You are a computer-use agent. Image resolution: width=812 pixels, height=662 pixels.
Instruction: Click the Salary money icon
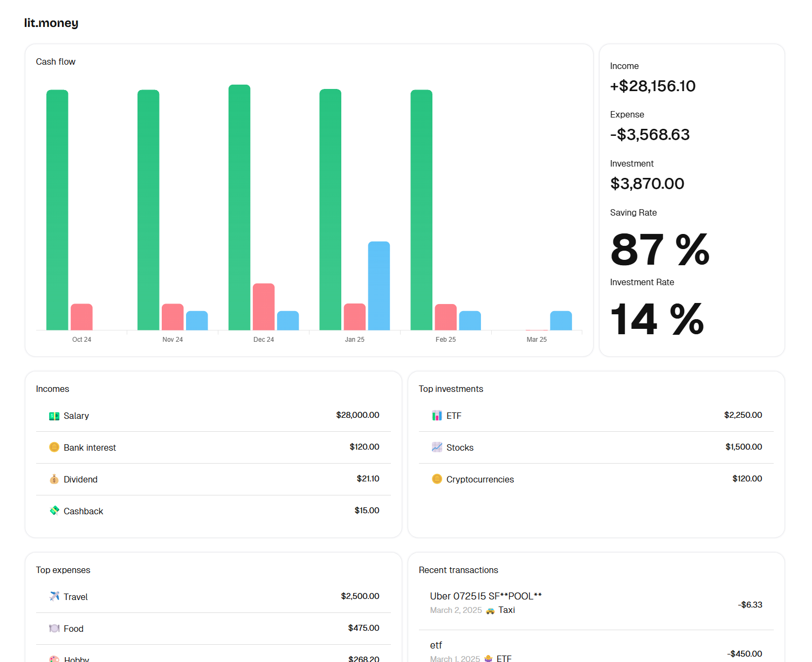coord(54,416)
